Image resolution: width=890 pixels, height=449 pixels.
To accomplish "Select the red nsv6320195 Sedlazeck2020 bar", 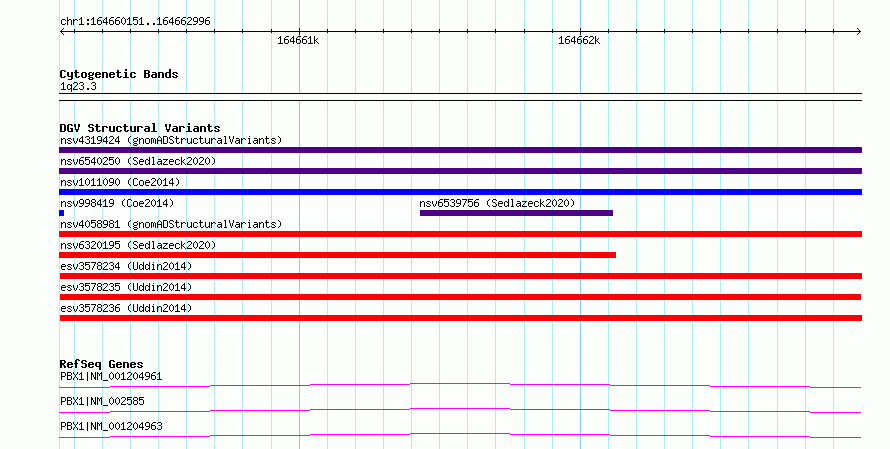I will tap(338, 255).
